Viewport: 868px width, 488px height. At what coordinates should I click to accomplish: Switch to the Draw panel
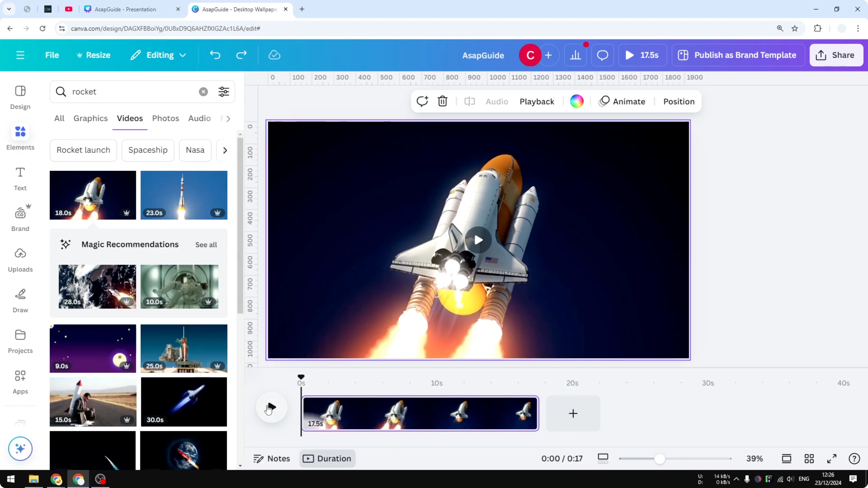tap(20, 299)
